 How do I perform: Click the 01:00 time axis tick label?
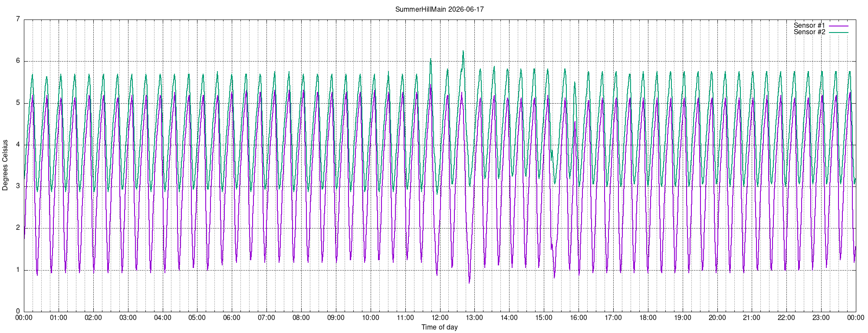59,318
